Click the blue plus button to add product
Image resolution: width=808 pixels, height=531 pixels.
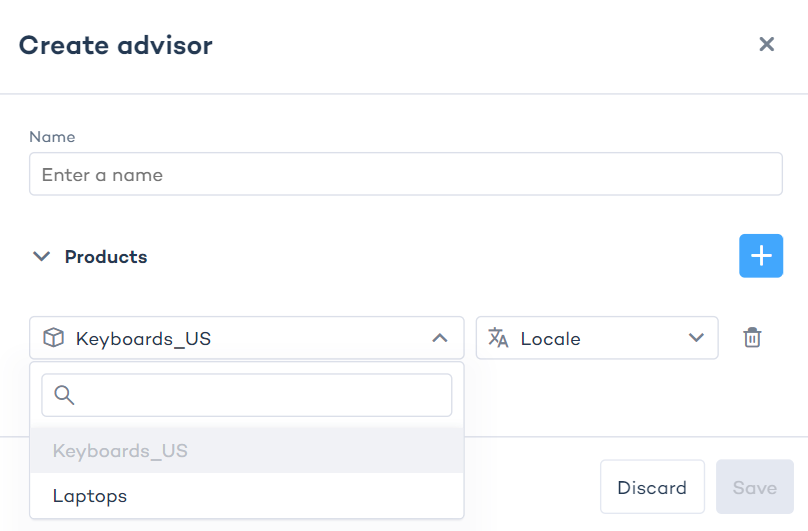[760, 256]
